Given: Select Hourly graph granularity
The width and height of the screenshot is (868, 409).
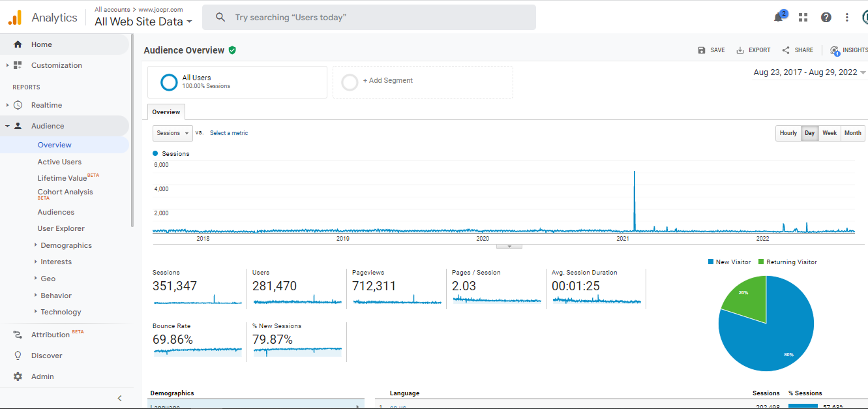Looking at the screenshot, I should [x=788, y=133].
